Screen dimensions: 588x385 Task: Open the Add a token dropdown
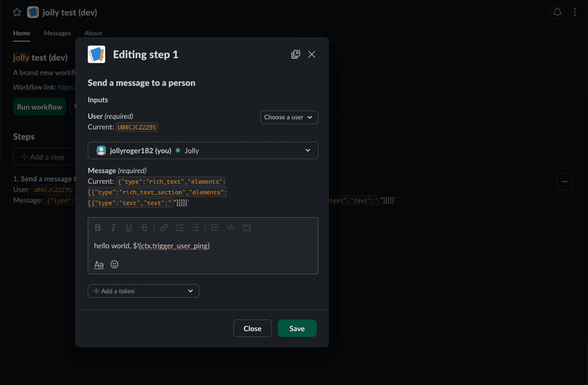point(143,291)
